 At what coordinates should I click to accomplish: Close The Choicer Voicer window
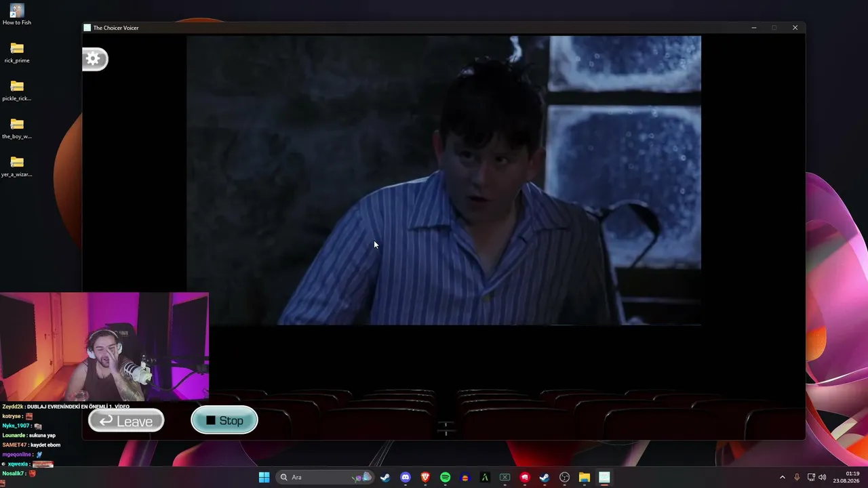click(x=795, y=28)
